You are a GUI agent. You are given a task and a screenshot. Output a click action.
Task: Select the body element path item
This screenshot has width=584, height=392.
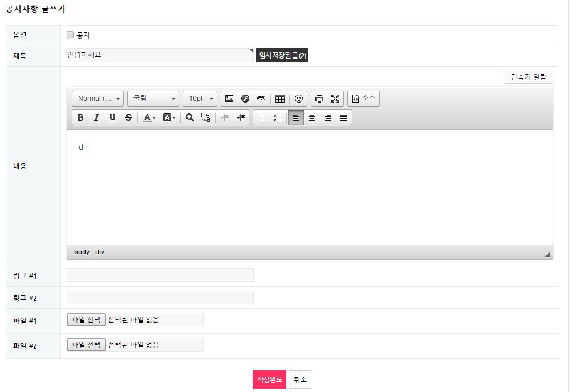coord(82,252)
